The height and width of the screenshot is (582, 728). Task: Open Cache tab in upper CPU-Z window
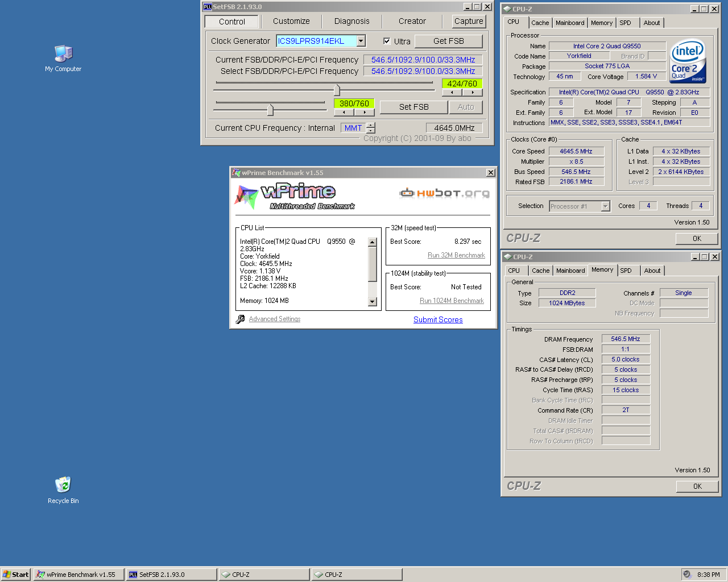pos(540,23)
